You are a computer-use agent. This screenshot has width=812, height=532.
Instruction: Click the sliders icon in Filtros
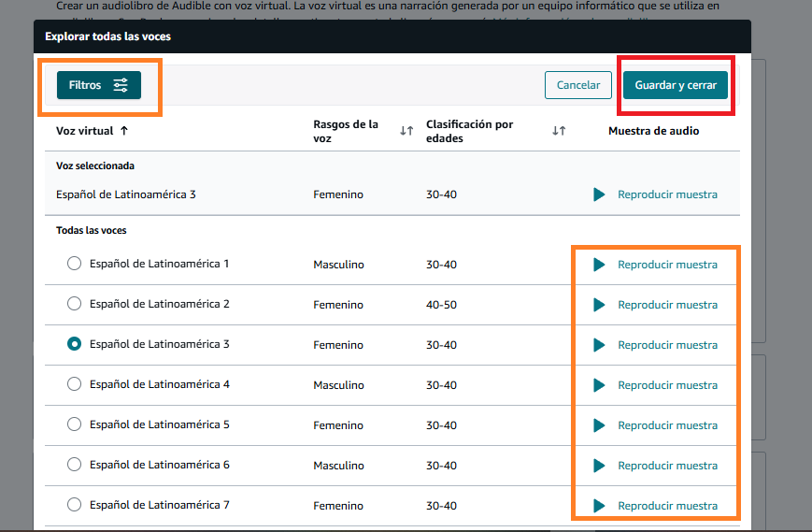point(121,85)
